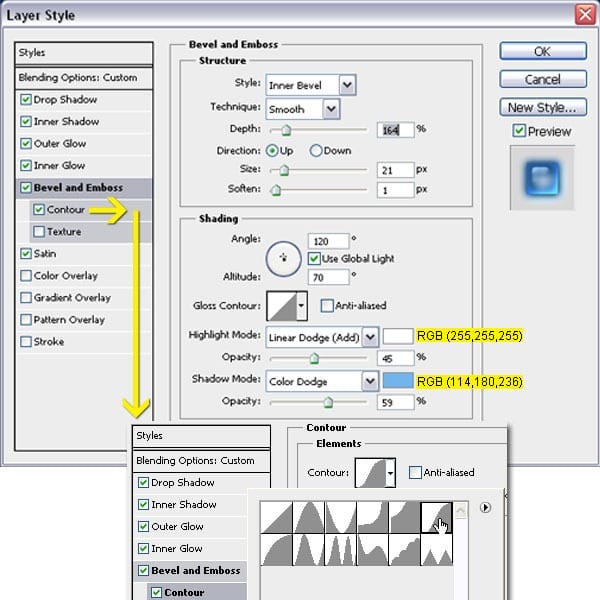Pick the Rolling Slope-Descending contour preset

tap(372, 550)
